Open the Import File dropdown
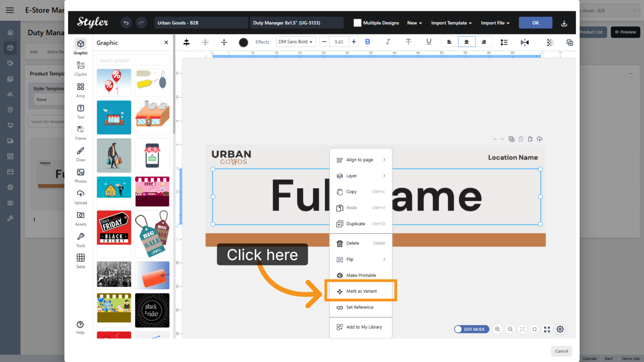Viewport: 644px width, 362px height. coord(495,23)
